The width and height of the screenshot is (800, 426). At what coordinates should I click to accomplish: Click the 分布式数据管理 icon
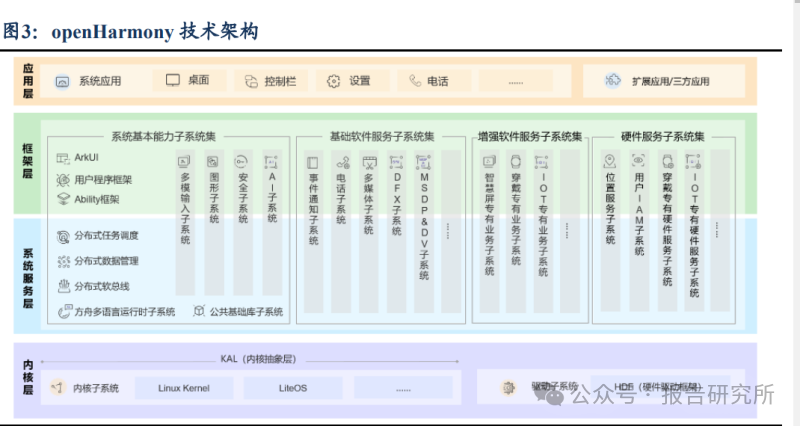[63, 262]
